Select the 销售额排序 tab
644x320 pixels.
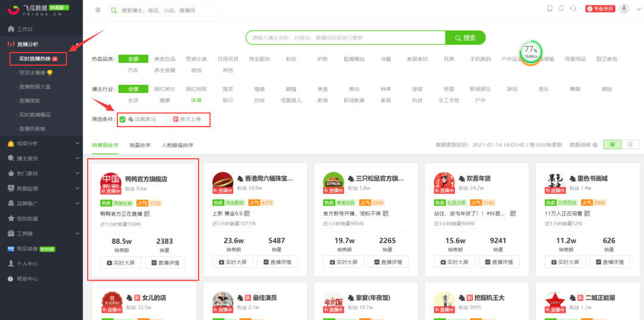tap(105, 145)
